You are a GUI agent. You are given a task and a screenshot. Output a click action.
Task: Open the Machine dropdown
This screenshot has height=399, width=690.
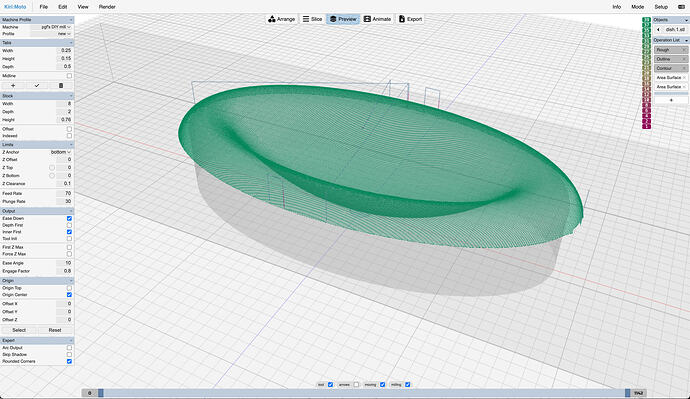pos(51,27)
